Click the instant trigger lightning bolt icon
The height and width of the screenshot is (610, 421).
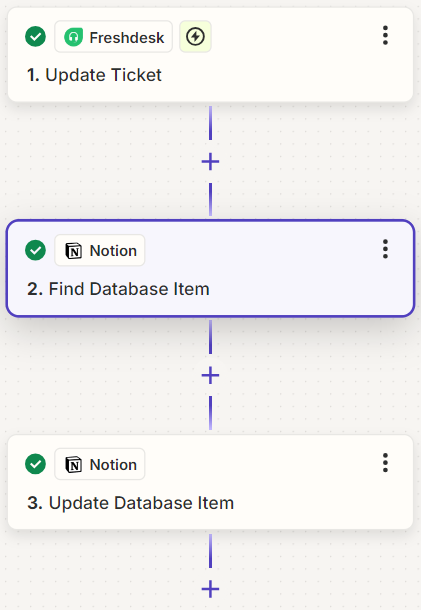click(195, 37)
